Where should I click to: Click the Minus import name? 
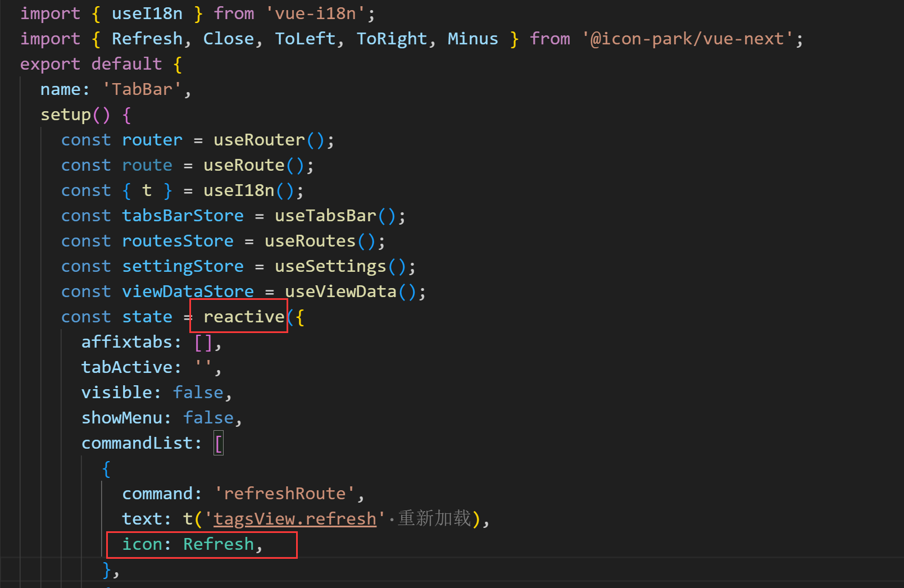point(473,39)
